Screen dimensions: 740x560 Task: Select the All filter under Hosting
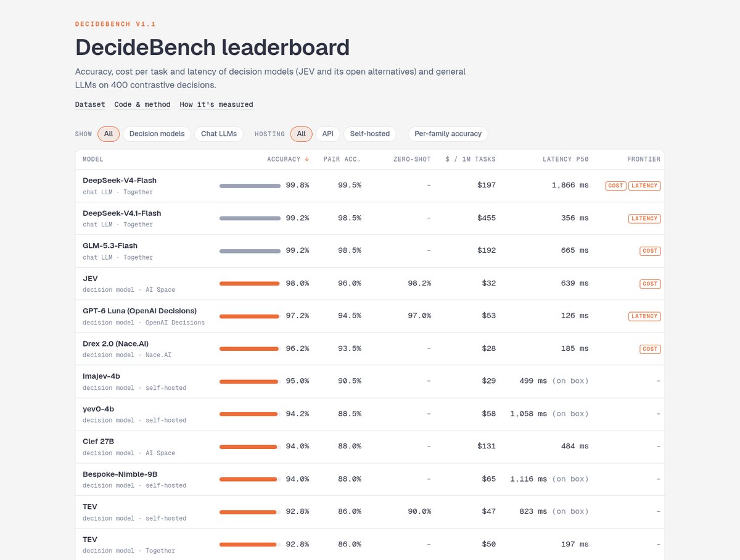[301, 134]
